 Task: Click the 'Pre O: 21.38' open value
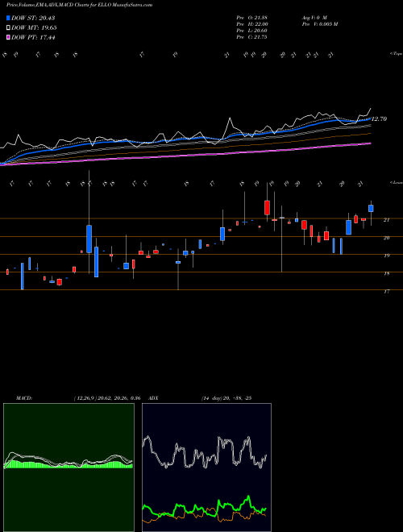[x=251, y=17]
